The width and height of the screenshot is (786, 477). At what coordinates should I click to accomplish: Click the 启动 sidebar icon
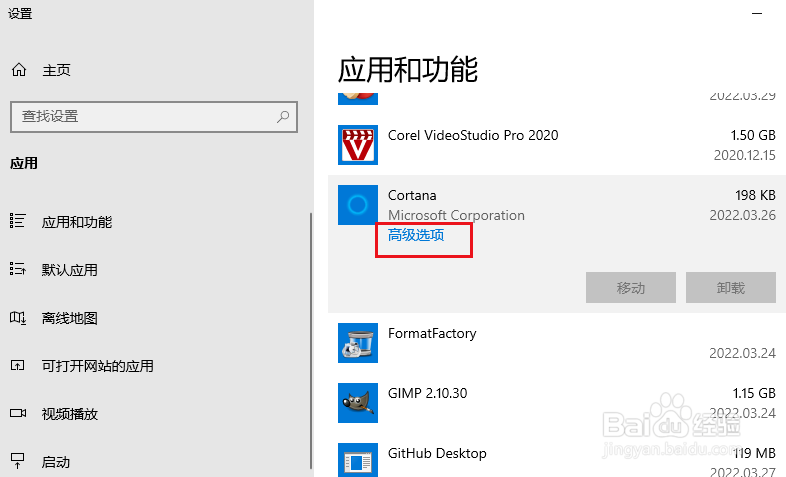click(x=18, y=460)
